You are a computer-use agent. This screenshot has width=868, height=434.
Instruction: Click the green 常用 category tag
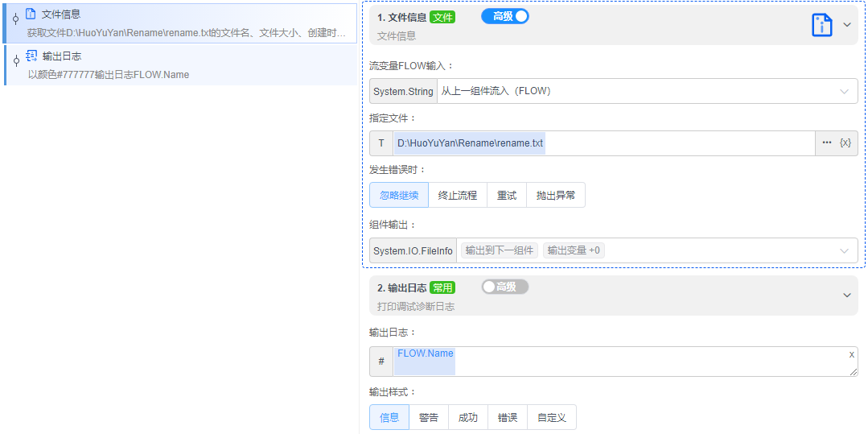(x=442, y=287)
